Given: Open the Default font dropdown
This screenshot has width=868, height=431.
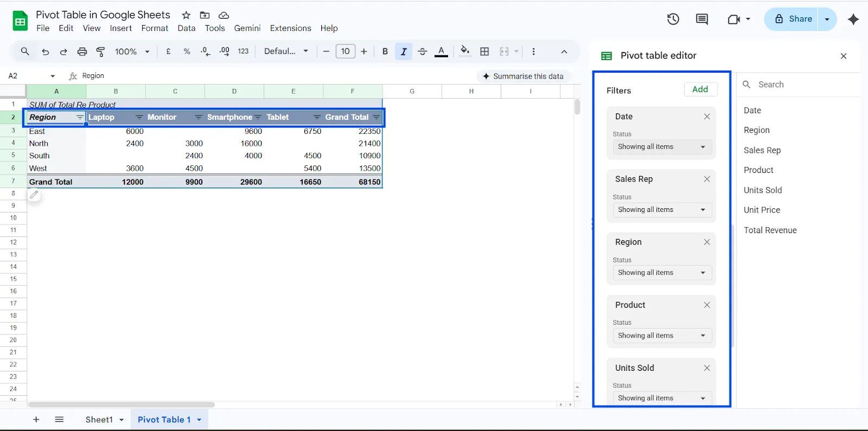Looking at the screenshot, I should (286, 52).
